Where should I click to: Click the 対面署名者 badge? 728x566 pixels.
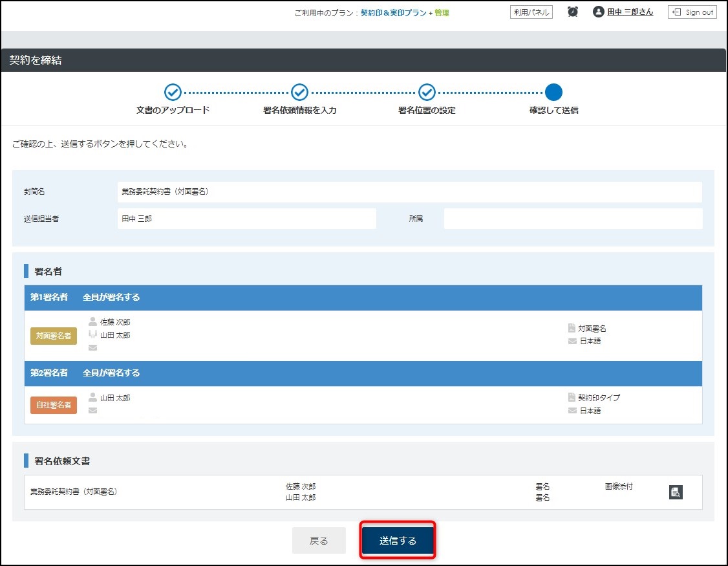pyautogui.click(x=54, y=336)
